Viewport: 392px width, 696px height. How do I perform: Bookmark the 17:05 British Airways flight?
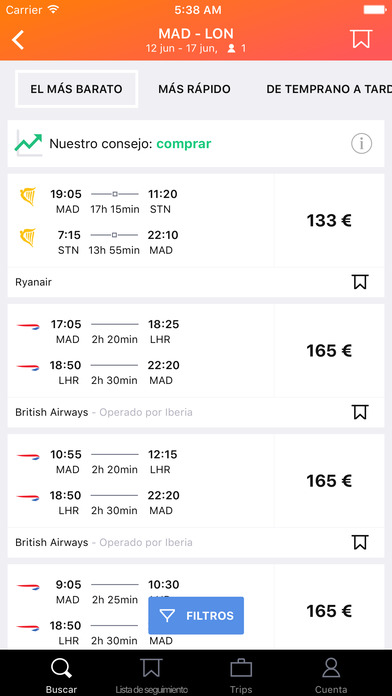[360, 412]
